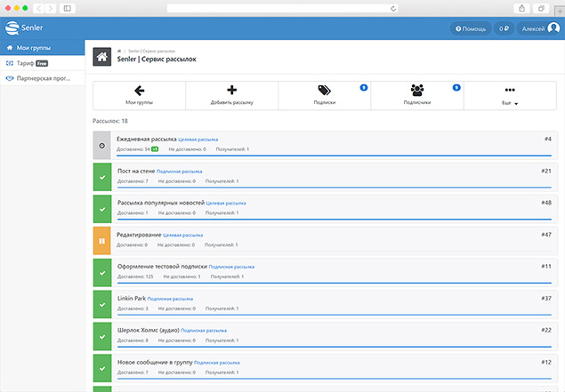Click the browser address bar
Screen dimensions: 565x392
[283, 8]
